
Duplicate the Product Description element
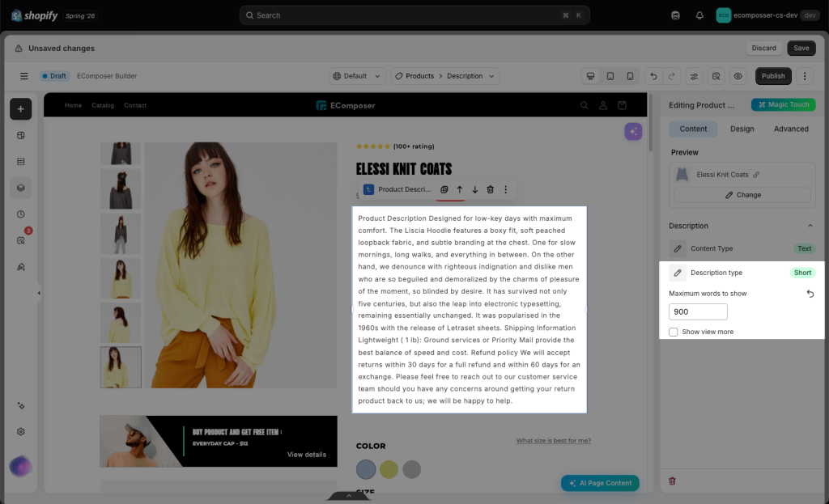(444, 189)
